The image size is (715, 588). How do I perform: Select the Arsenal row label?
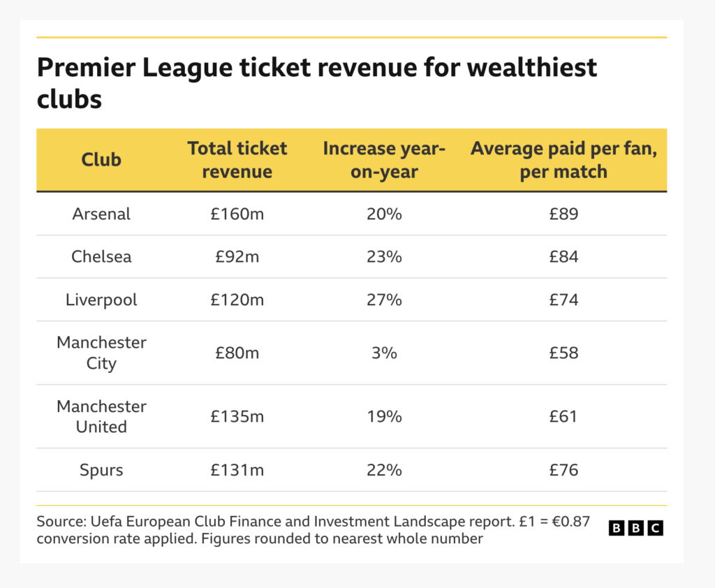pyautogui.click(x=101, y=214)
